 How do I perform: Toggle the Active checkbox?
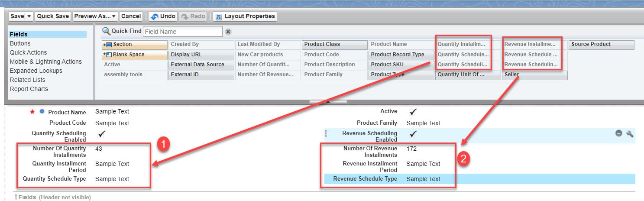413,112
